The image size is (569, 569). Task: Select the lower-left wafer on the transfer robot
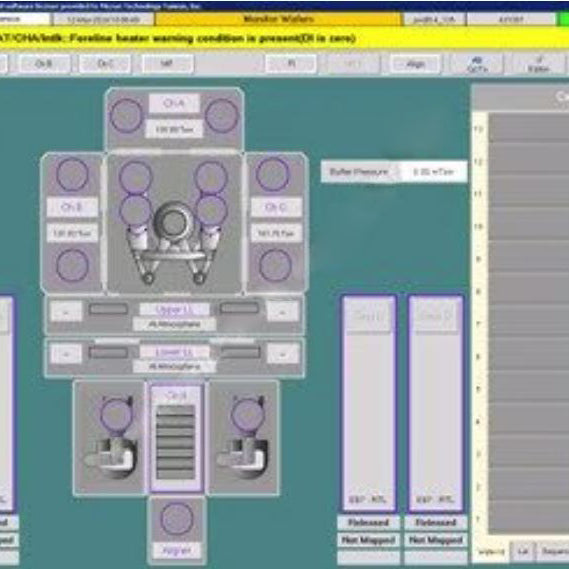(135, 210)
